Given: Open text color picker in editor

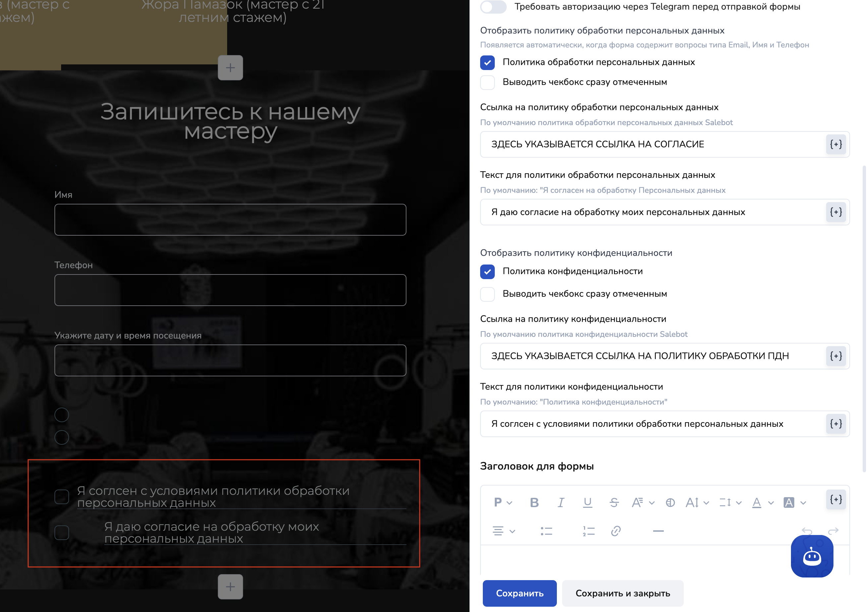Looking at the screenshot, I should pos(756,502).
